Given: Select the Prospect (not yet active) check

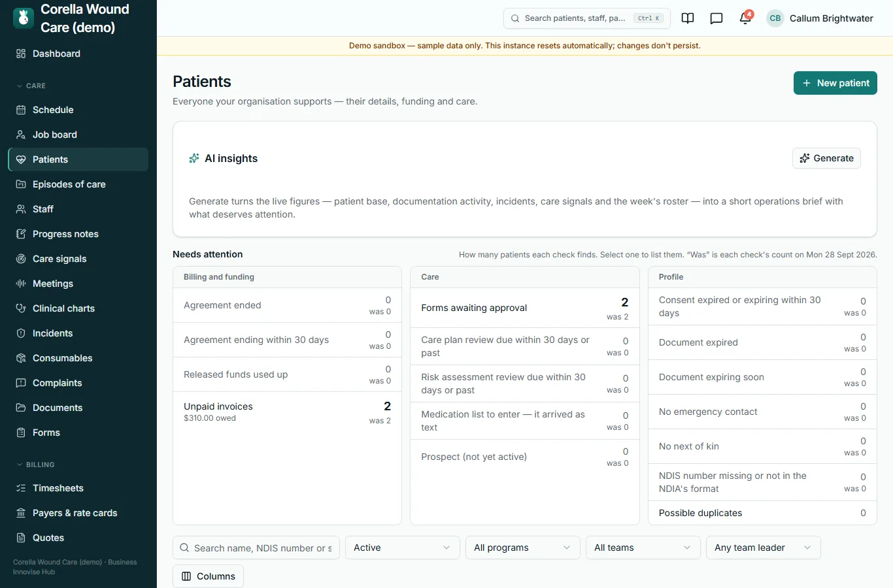Looking at the screenshot, I should coord(524,457).
